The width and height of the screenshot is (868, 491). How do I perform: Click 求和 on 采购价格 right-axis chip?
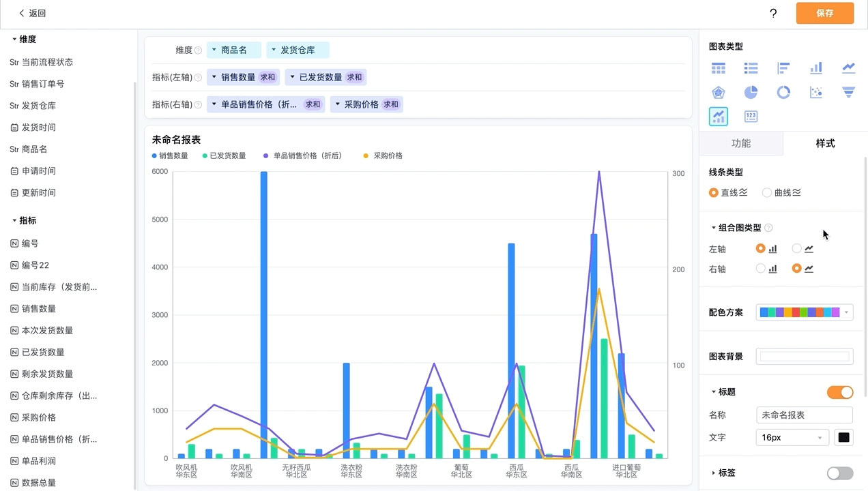tap(391, 105)
